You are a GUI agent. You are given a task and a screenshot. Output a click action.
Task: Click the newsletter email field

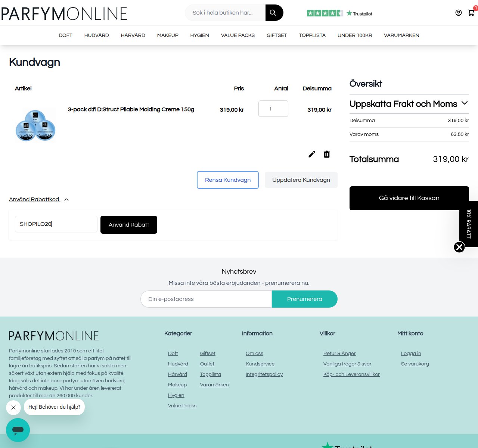(206, 299)
